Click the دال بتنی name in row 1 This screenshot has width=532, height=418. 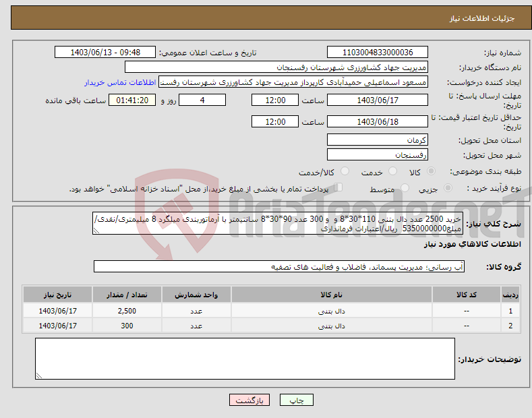click(332, 311)
